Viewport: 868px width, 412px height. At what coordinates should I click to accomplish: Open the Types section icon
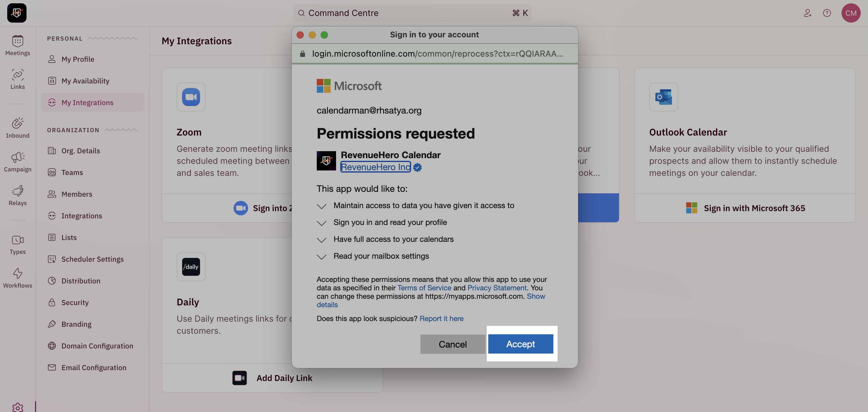pos(17,240)
